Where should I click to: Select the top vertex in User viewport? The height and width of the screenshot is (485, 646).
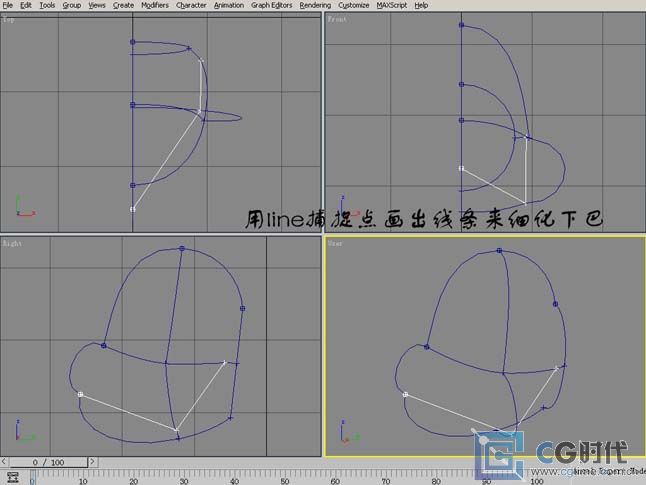point(499,250)
